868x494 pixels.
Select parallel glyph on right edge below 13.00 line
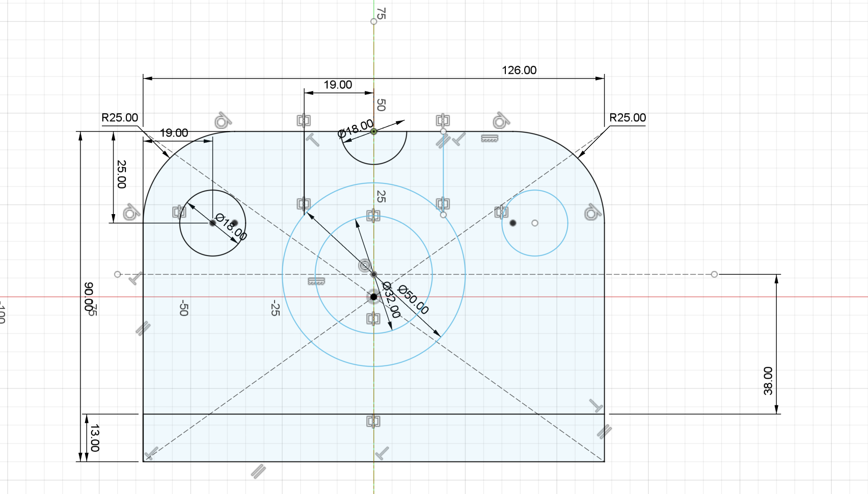point(604,431)
